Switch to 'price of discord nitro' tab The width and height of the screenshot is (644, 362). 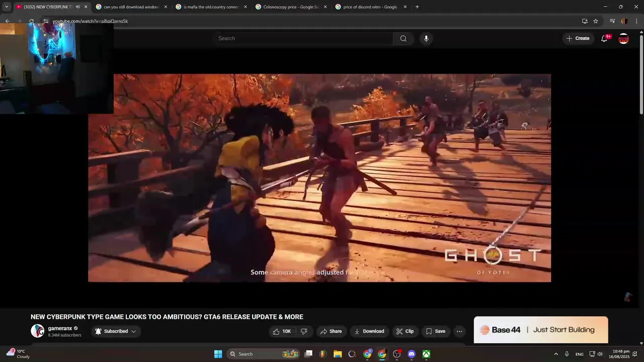[370, 7]
